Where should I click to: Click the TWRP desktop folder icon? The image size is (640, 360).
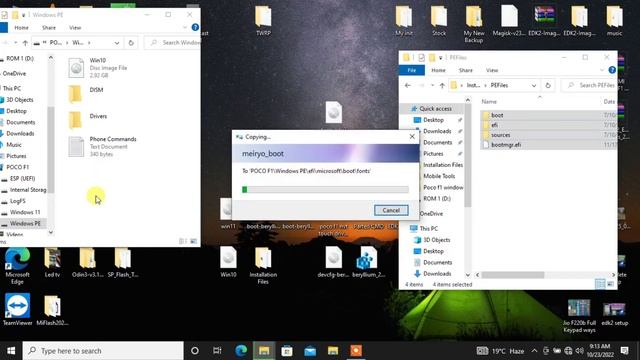click(263, 21)
